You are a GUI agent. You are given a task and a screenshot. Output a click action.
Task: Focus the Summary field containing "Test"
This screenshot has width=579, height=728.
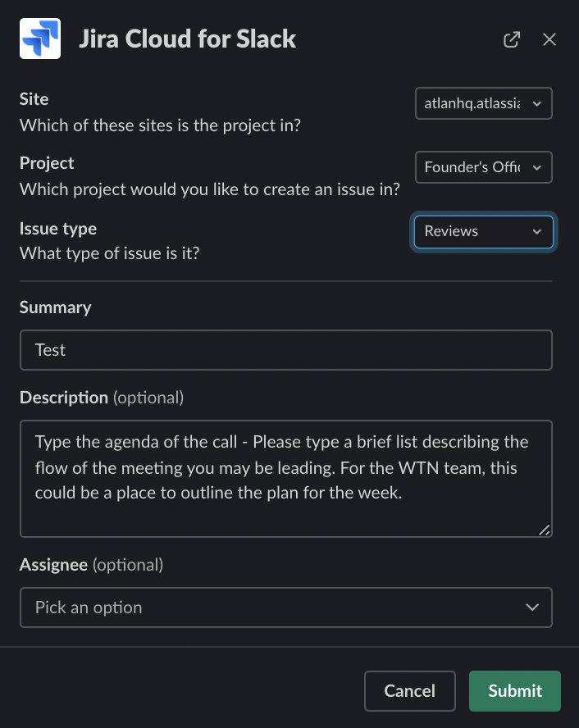285,350
